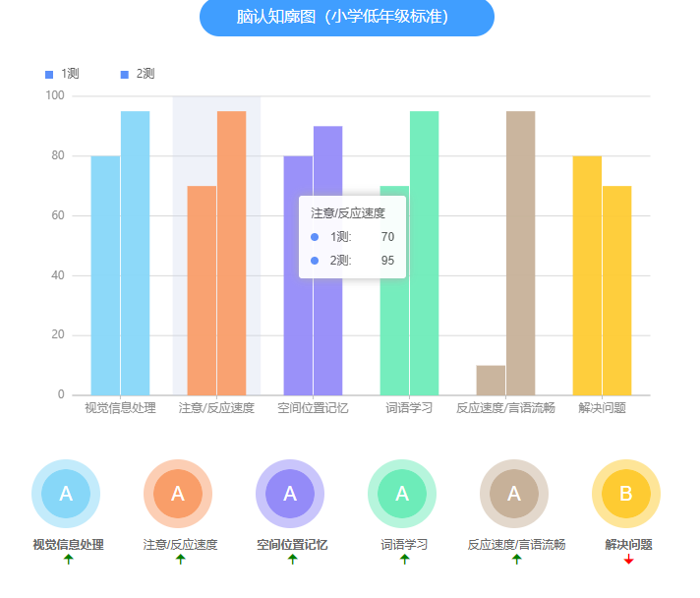This screenshot has width=700, height=598.
Task: Click the bold 解决问题 caption below grade circle
Action: pos(628,545)
